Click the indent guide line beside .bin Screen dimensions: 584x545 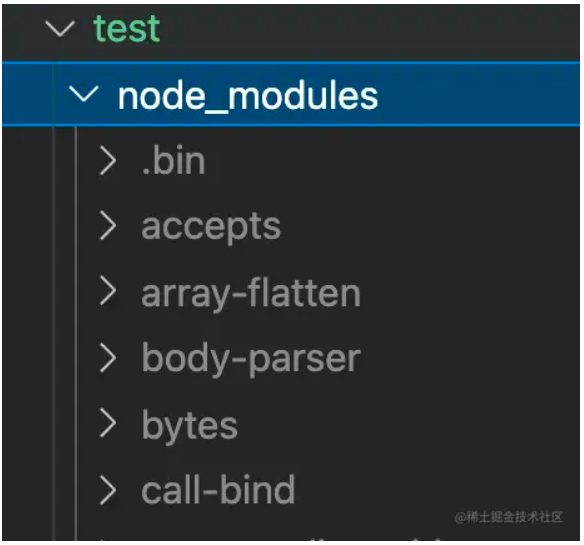(x=76, y=161)
